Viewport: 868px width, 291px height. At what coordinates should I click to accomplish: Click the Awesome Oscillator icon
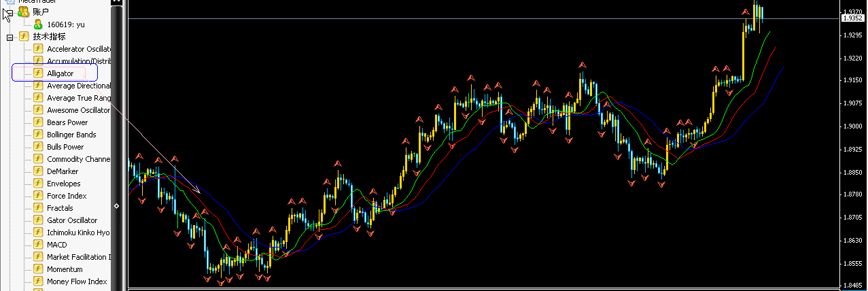(x=38, y=110)
